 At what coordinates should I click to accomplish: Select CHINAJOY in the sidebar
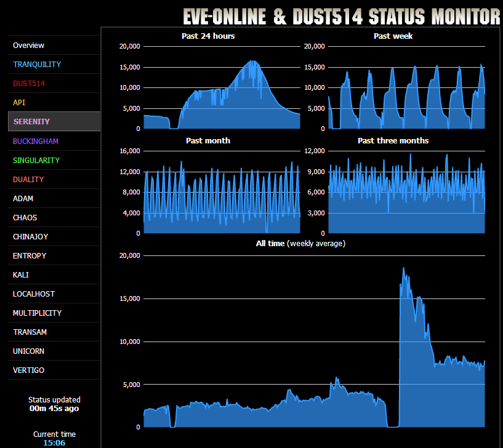coord(54,237)
